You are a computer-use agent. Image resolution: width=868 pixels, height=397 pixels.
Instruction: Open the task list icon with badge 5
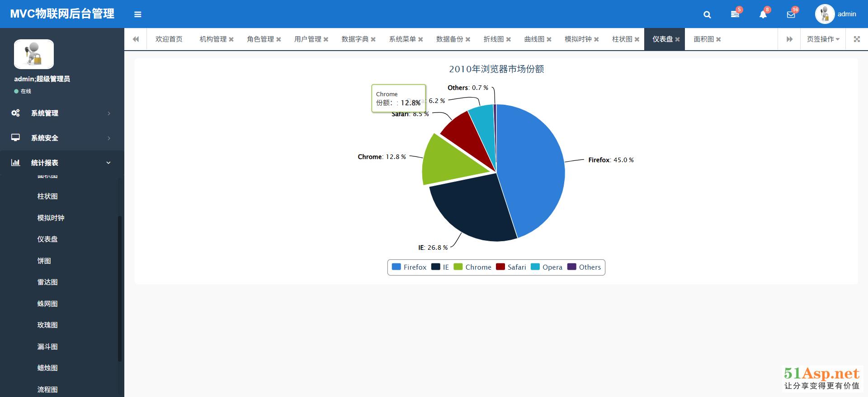(x=735, y=14)
